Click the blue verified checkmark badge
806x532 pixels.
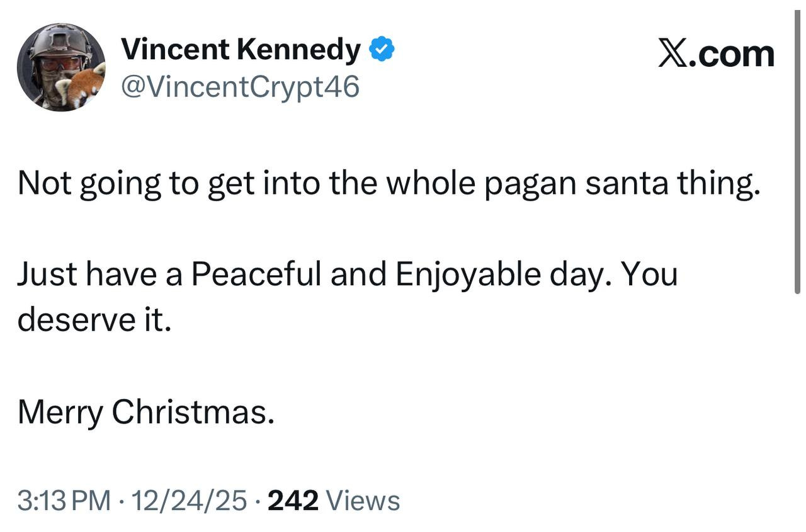point(382,49)
